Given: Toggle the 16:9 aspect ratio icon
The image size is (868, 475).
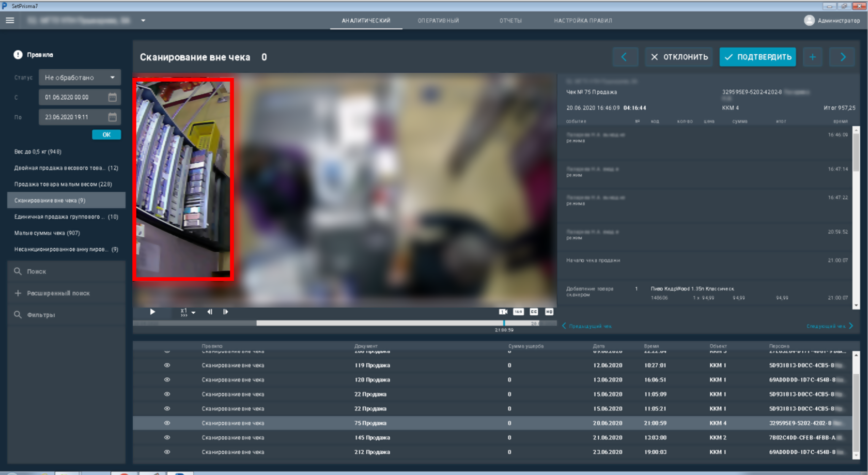Looking at the screenshot, I should 518,312.
